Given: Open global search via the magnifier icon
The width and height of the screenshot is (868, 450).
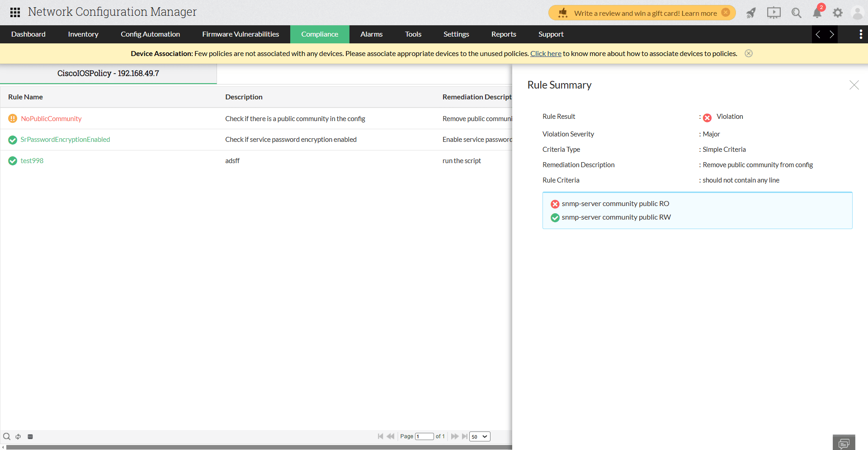Looking at the screenshot, I should point(797,13).
